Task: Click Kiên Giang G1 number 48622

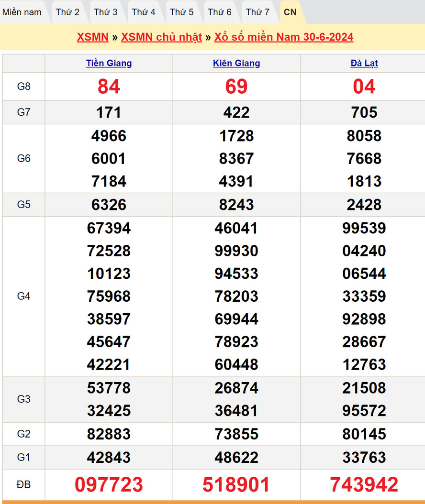Action: 236,458
